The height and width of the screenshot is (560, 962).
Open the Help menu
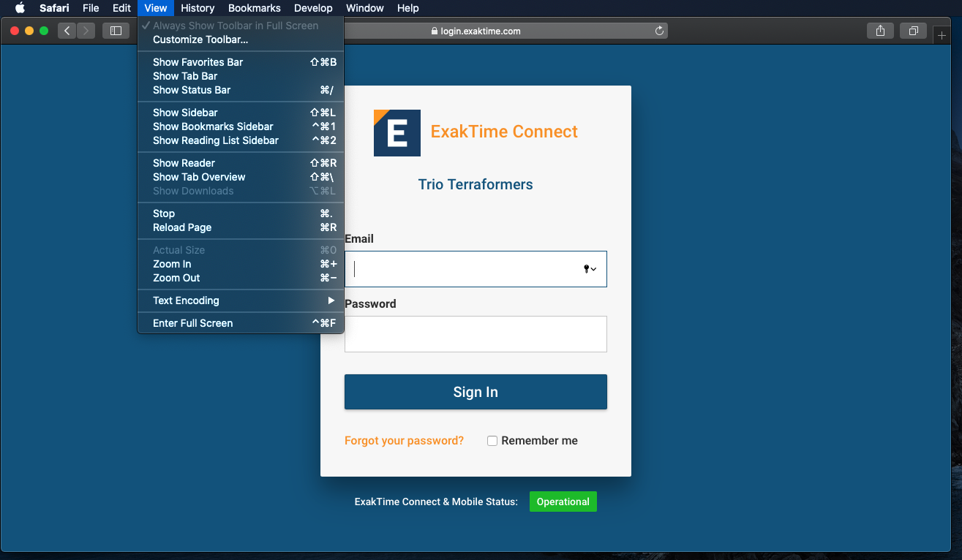tap(408, 8)
